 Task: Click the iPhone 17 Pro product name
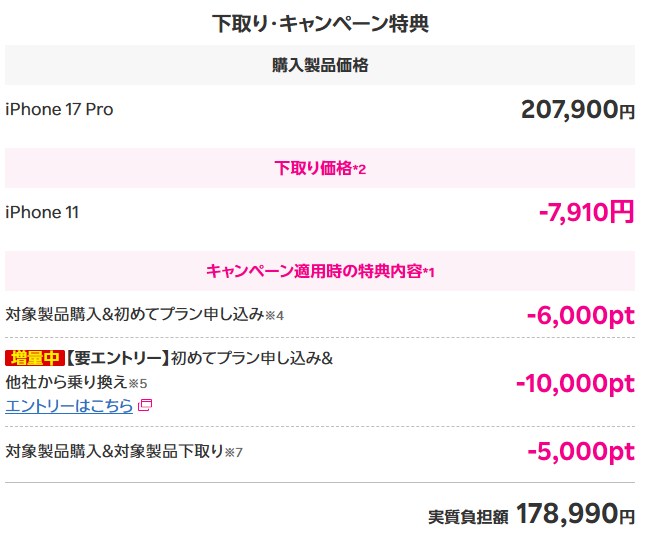59,109
